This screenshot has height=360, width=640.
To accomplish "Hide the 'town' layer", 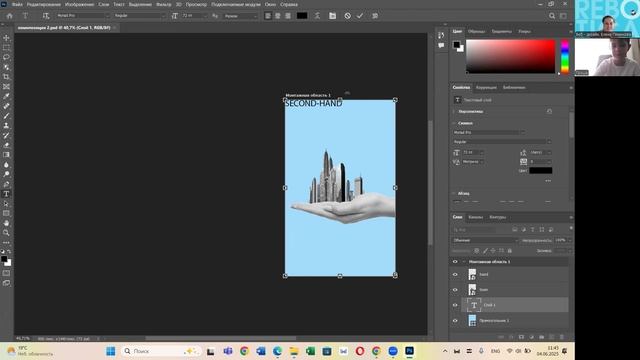I will [455, 290].
